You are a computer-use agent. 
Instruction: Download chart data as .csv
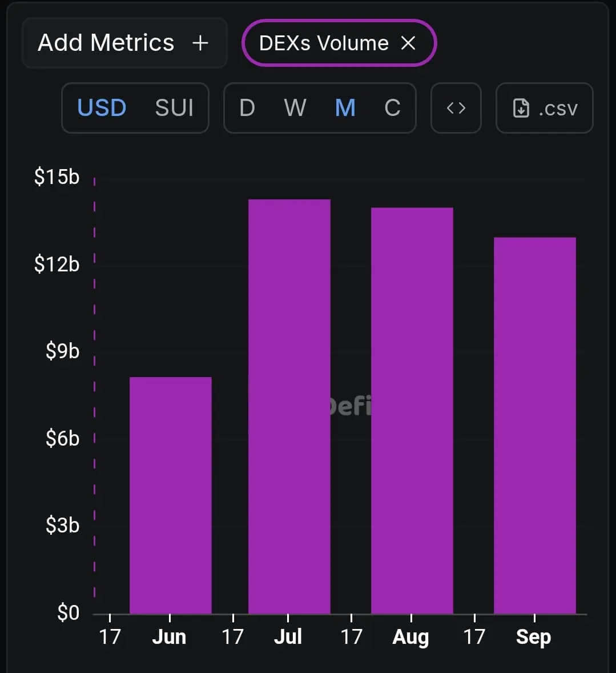[x=545, y=108]
